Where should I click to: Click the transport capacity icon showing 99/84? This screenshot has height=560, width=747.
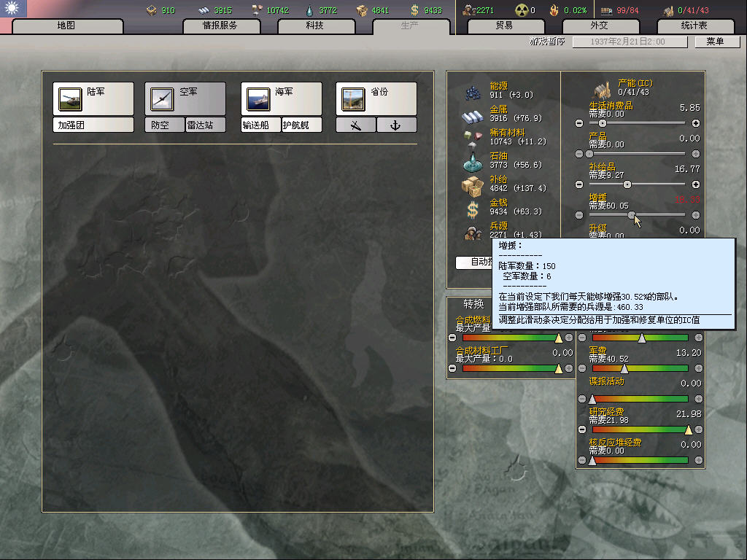pos(606,10)
